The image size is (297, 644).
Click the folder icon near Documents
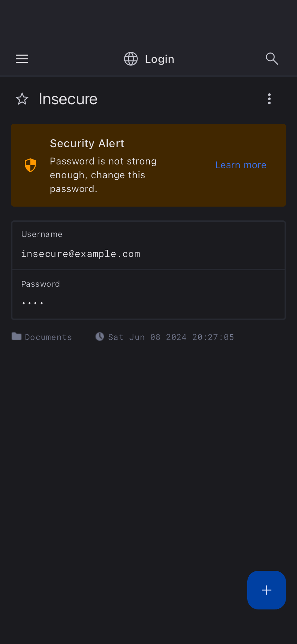pyautogui.click(x=17, y=337)
